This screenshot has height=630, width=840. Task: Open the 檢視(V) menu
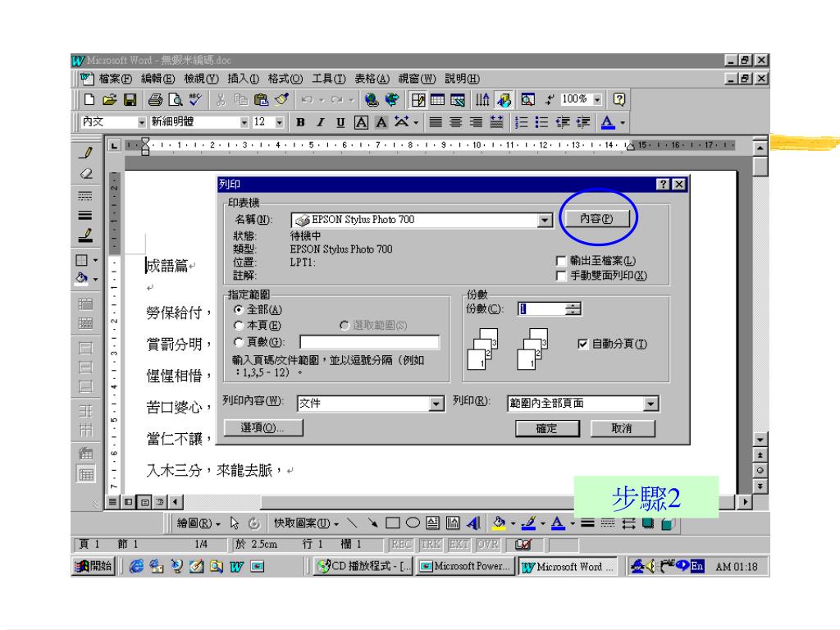201,79
